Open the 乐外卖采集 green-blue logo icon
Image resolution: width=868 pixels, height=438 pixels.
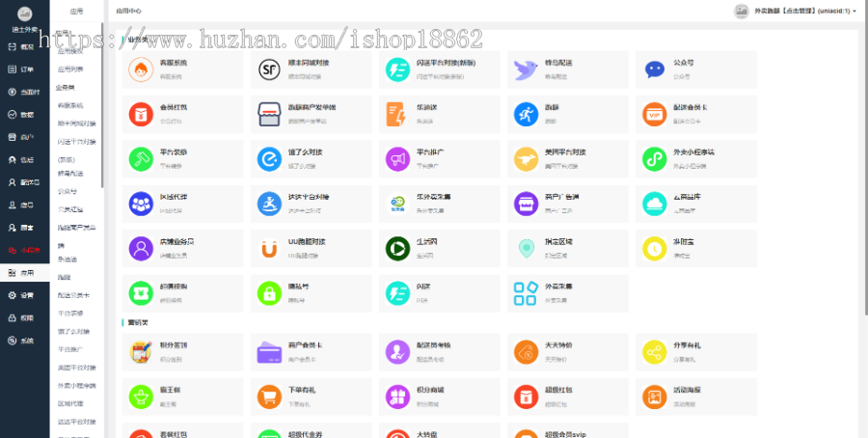click(397, 204)
